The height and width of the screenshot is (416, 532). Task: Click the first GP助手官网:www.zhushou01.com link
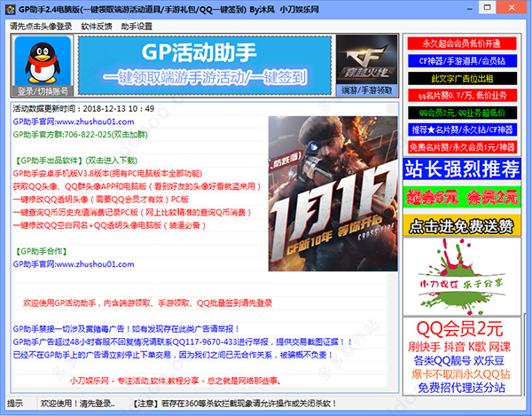(74, 122)
